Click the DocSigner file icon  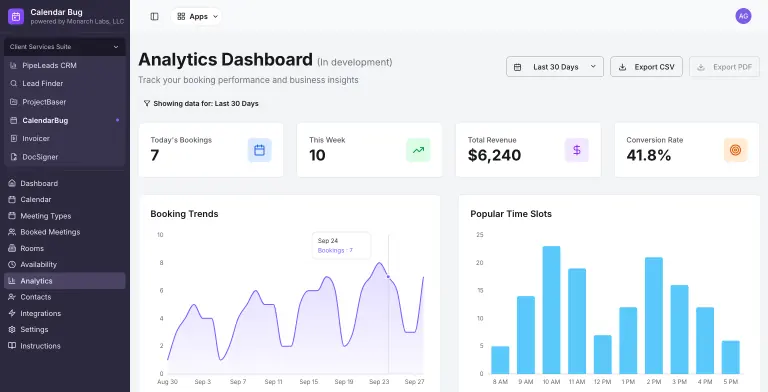click(14, 157)
